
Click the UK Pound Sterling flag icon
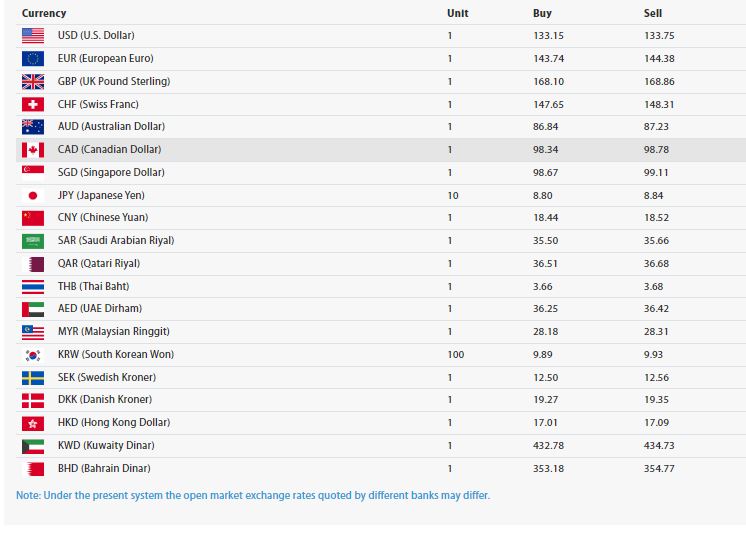coord(33,82)
